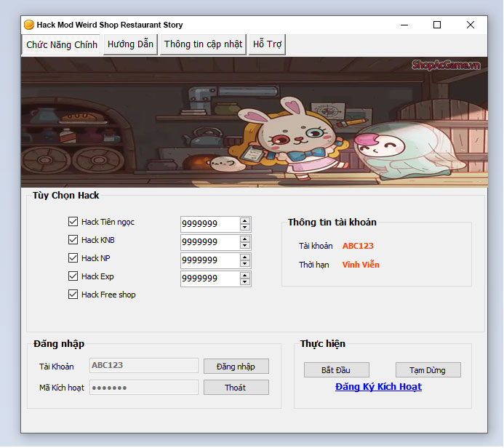Click the account name ABC123 in red

[358, 246]
